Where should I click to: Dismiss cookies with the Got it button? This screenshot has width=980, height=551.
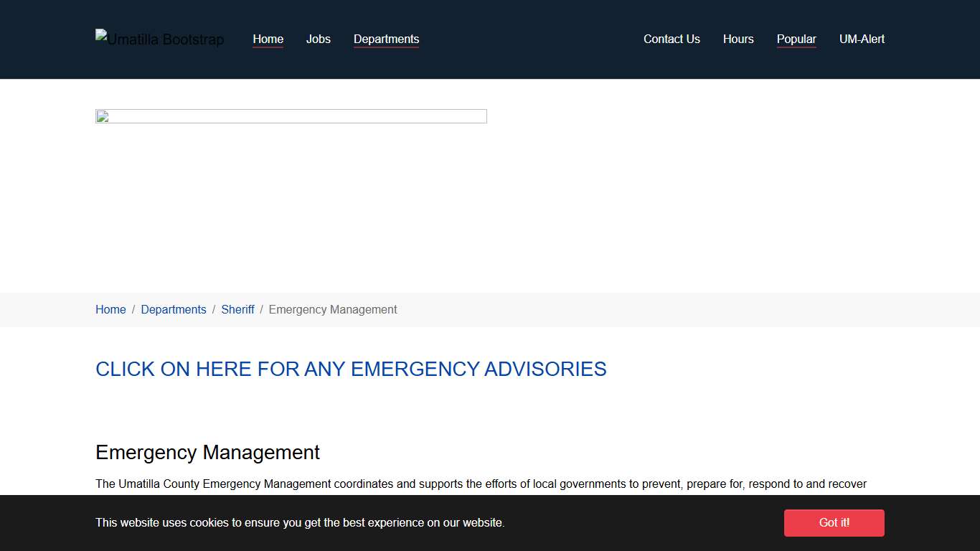[834, 523]
